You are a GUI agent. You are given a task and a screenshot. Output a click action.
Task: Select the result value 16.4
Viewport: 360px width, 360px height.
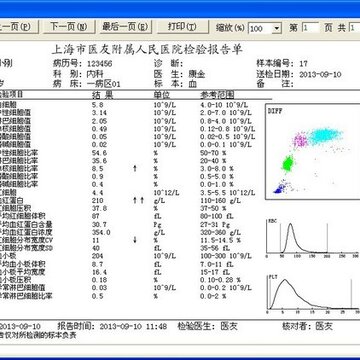pos(99,272)
